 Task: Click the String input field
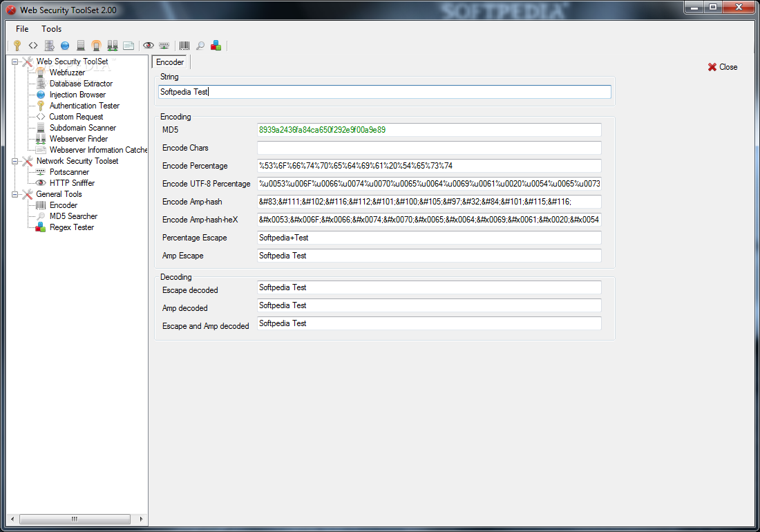click(x=385, y=92)
